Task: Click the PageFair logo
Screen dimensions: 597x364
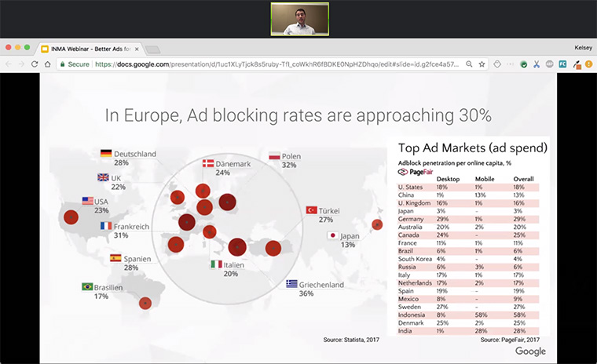Action: tap(416, 172)
